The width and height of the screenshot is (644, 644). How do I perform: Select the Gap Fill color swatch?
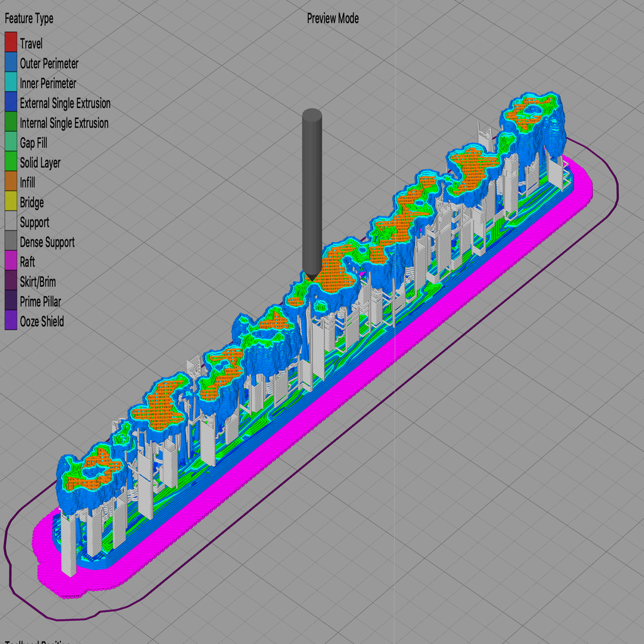11,142
